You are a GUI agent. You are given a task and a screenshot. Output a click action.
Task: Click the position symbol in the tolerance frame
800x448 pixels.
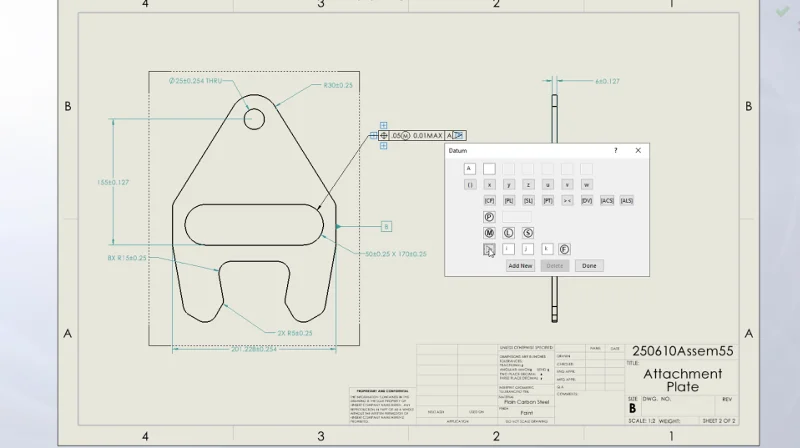[384, 135]
